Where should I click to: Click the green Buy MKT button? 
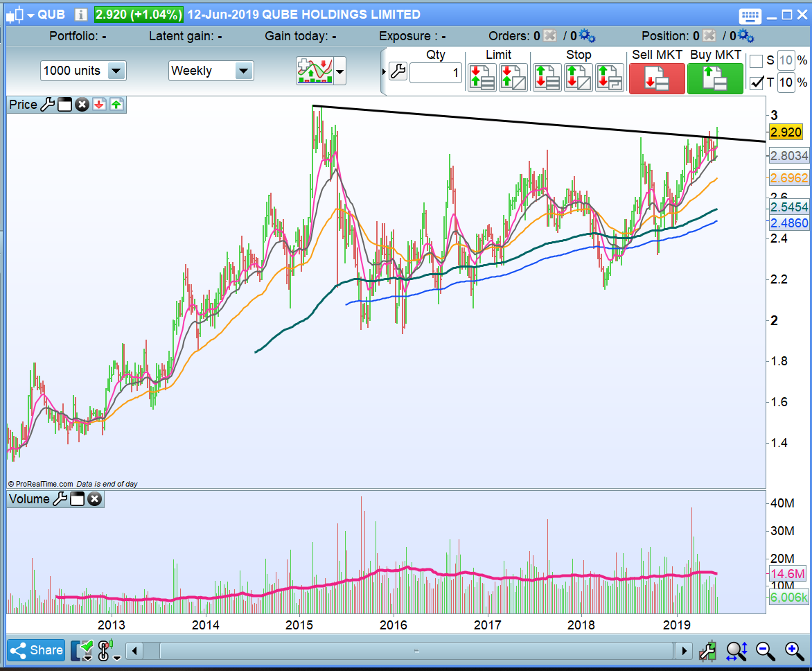(715, 78)
